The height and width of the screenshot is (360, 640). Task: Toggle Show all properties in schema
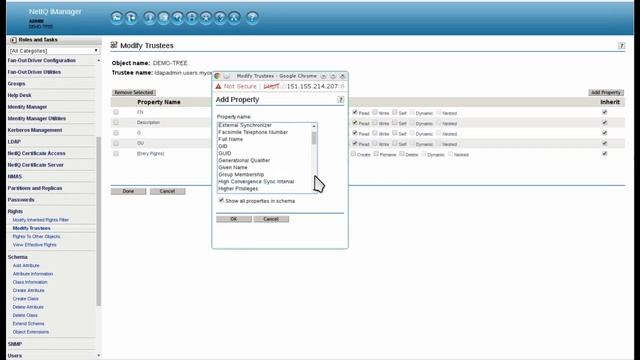pyautogui.click(x=221, y=200)
